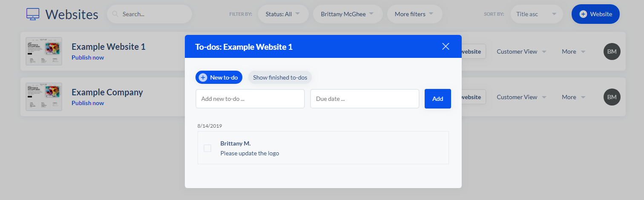Click BM avatar for Example Website 1
The height and width of the screenshot is (200, 644).
[x=612, y=51]
